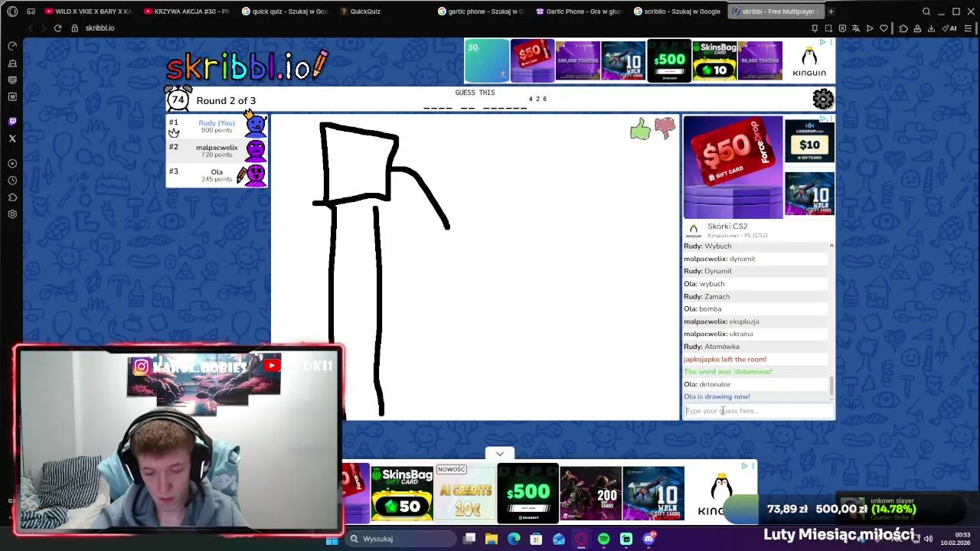Image resolution: width=980 pixels, height=551 pixels.
Task: Open Spotify from the taskbar
Action: [x=603, y=539]
